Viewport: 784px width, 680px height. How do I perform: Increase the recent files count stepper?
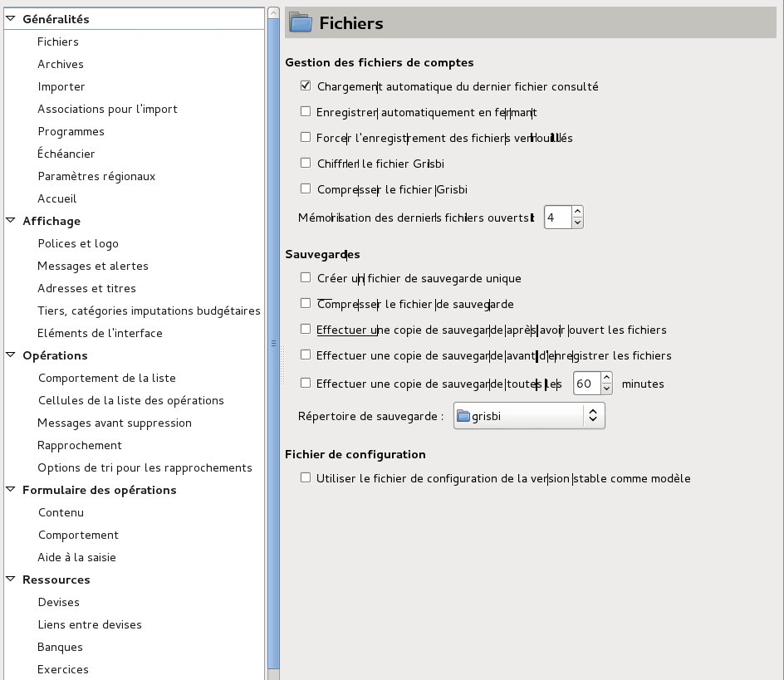coord(578,213)
